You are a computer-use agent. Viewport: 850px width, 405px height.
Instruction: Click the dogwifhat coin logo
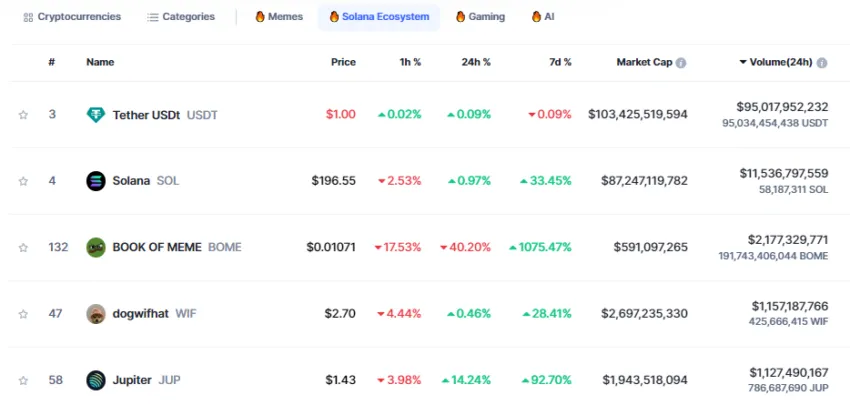click(x=96, y=313)
